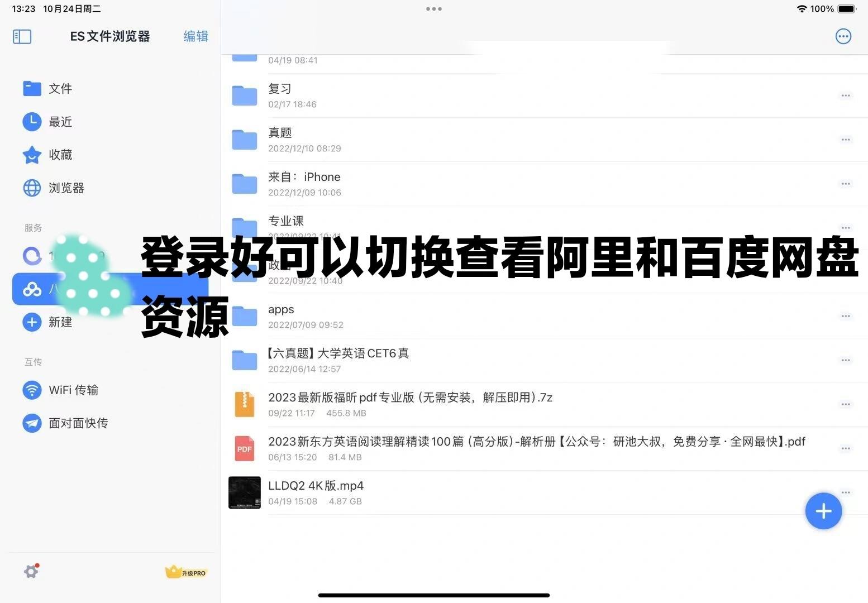This screenshot has width=868, height=603.
Task: Open more options for the PDF file
Action: click(x=846, y=448)
